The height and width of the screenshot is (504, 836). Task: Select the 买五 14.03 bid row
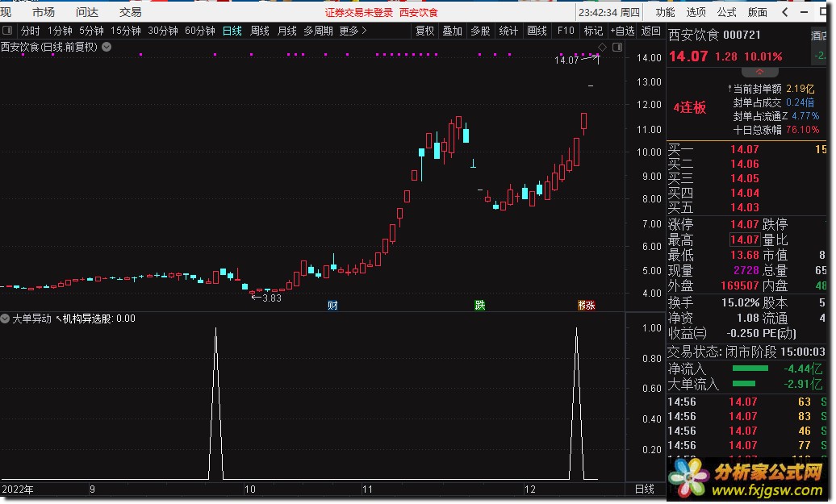[747, 207]
